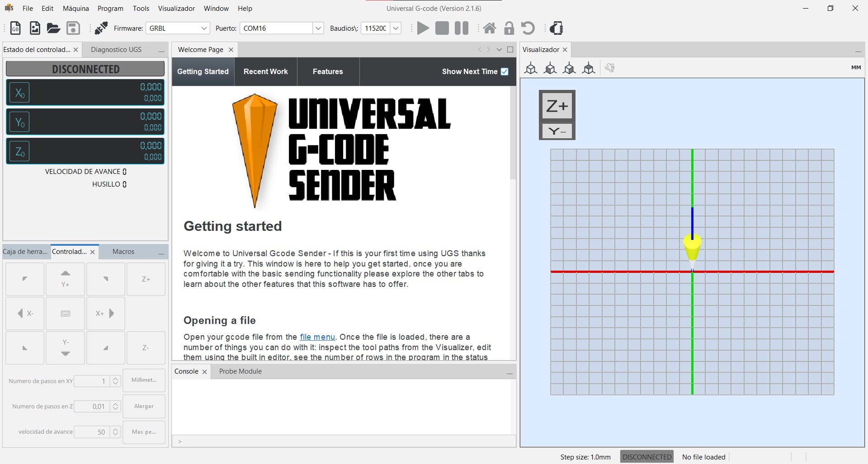Reset Z axis zero with Z0 button

pos(20,151)
